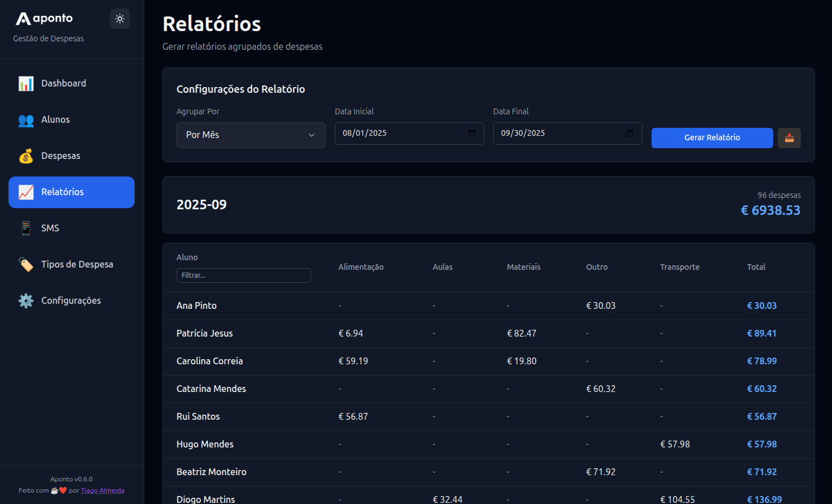Go to the Despesas menu label

(x=61, y=156)
